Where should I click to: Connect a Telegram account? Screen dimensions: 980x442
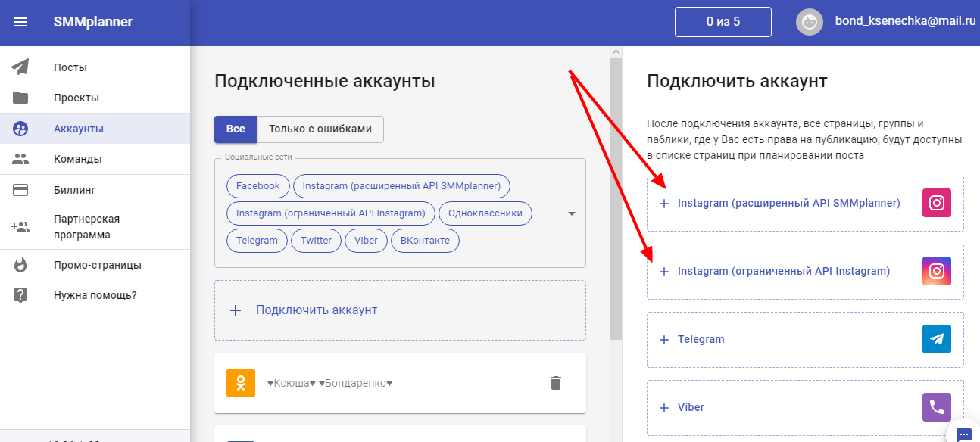[805, 340]
